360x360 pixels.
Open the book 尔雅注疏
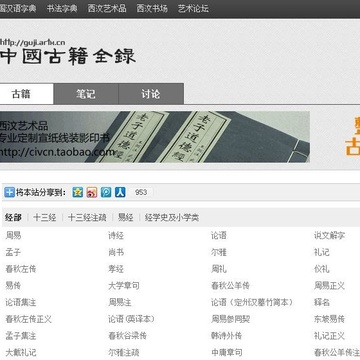[x=124, y=352]
